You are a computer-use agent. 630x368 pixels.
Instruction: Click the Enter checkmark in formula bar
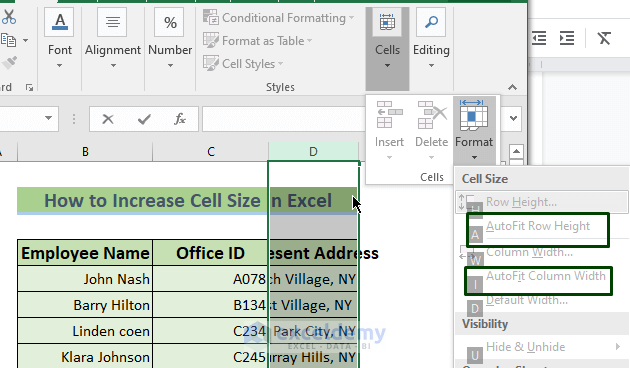pos(144,119)
